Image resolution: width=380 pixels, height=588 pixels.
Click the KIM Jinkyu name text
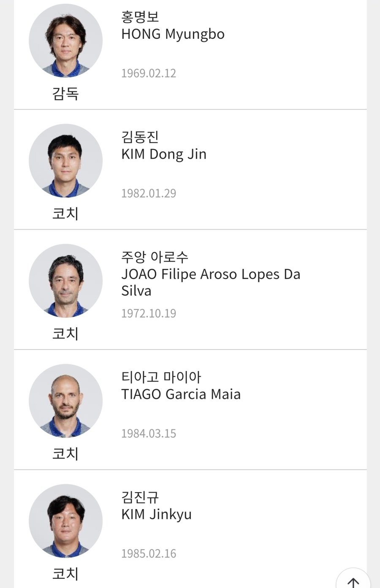[x=156, y=515]
